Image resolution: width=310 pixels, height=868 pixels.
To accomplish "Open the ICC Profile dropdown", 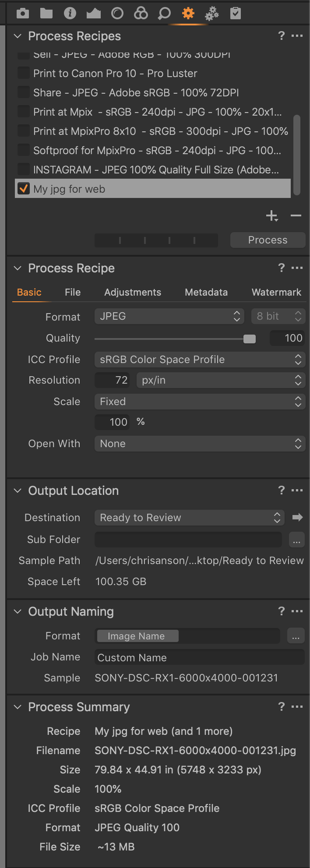I will pyautogui.click(x=200, y=360).
